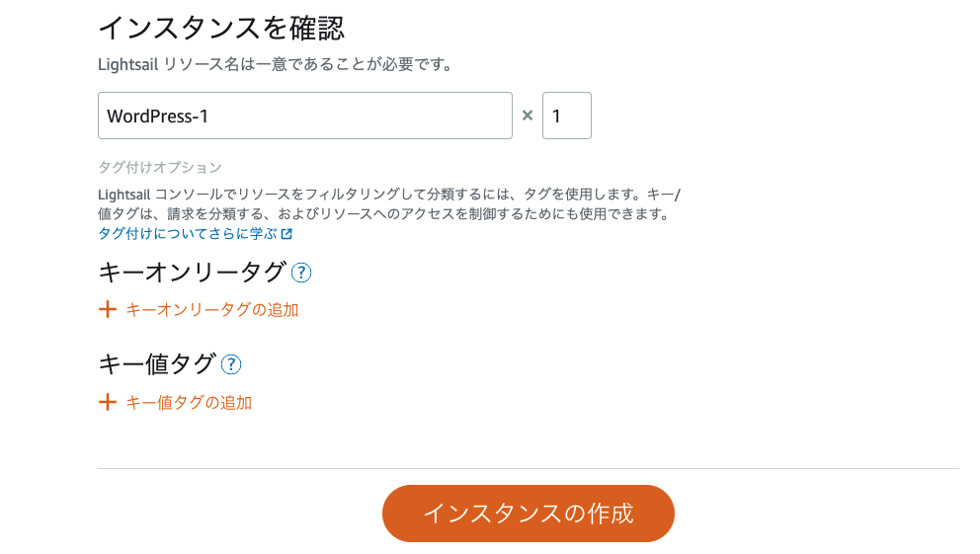Screen dimensions: 980x554
Task: Add tag via キー値タグの追加
Action: pos(189,402)
